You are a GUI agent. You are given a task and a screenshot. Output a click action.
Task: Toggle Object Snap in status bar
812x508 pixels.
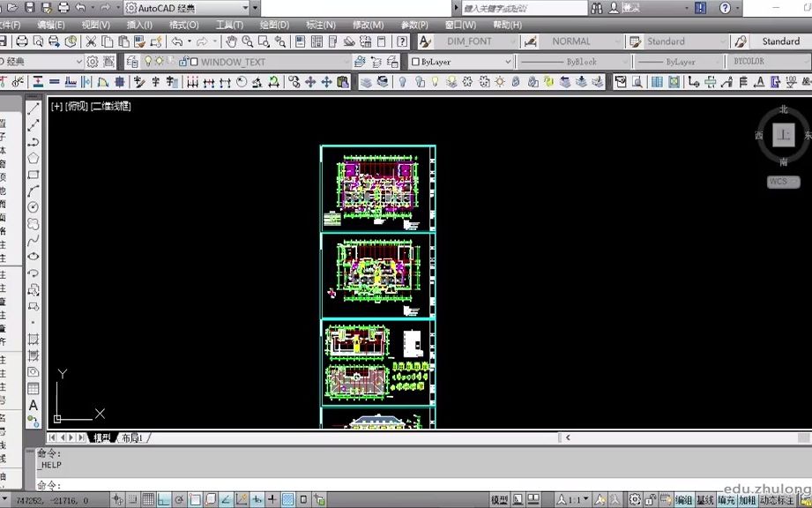click(195, 500)
